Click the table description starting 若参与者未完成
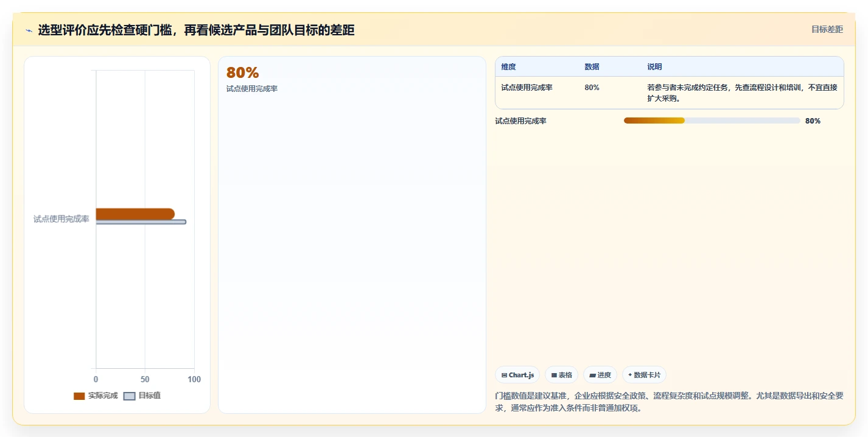Image resolution: width=868 pixels, height=437 pixels. pyautogui.click(x=742, y=93)
